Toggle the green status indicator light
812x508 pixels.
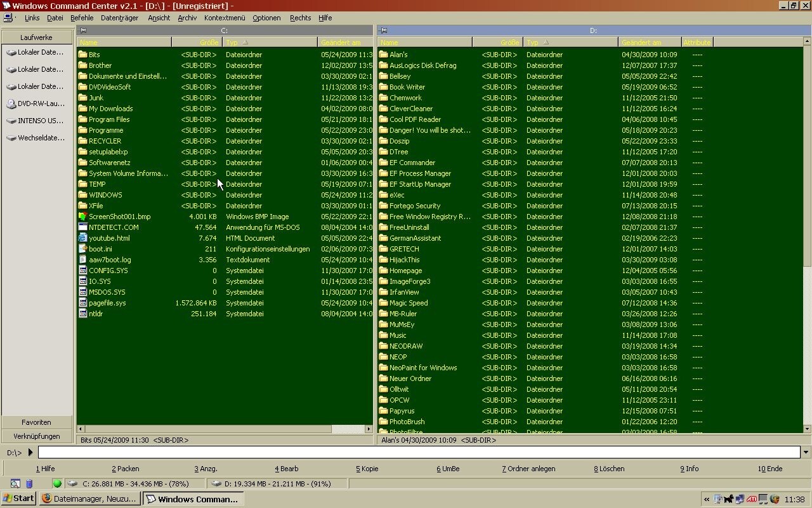click(x=57, y=483)
